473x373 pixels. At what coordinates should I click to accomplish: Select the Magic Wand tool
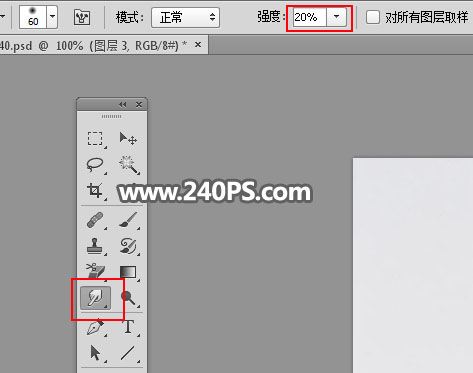(x=128, y=165)
